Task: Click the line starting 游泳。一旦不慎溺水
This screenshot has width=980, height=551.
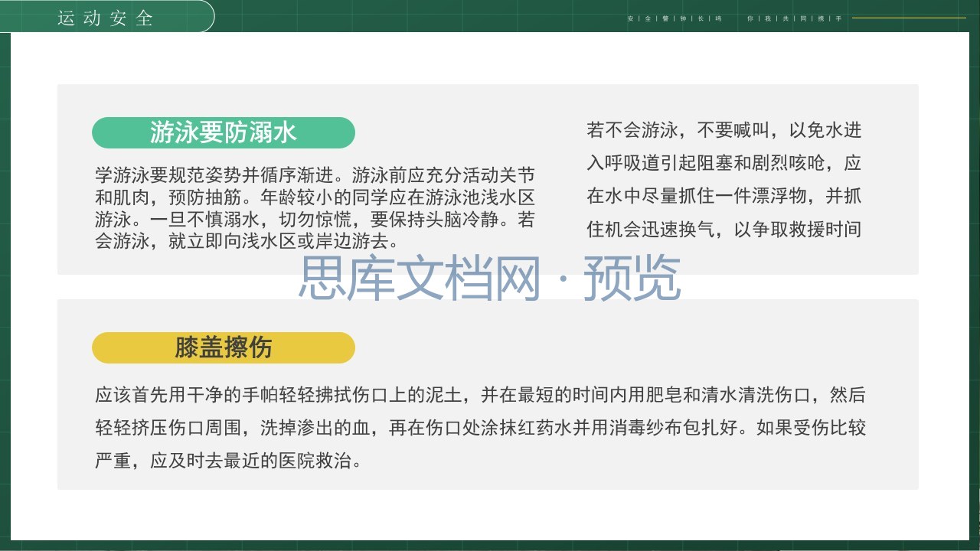Action: [x=315, y=220]
